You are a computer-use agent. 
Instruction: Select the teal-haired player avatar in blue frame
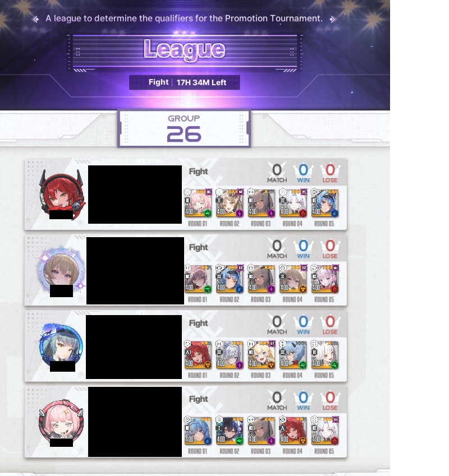[61, 345]
